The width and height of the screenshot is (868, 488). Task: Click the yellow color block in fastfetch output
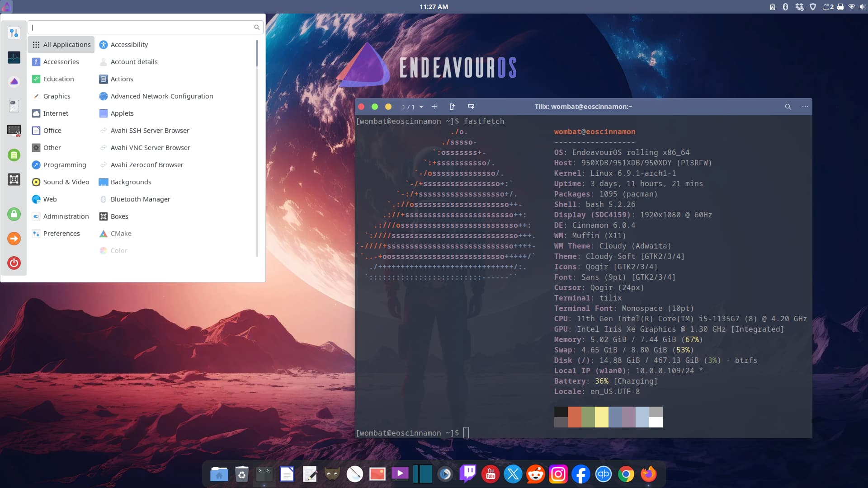click(x=601, y=417)
